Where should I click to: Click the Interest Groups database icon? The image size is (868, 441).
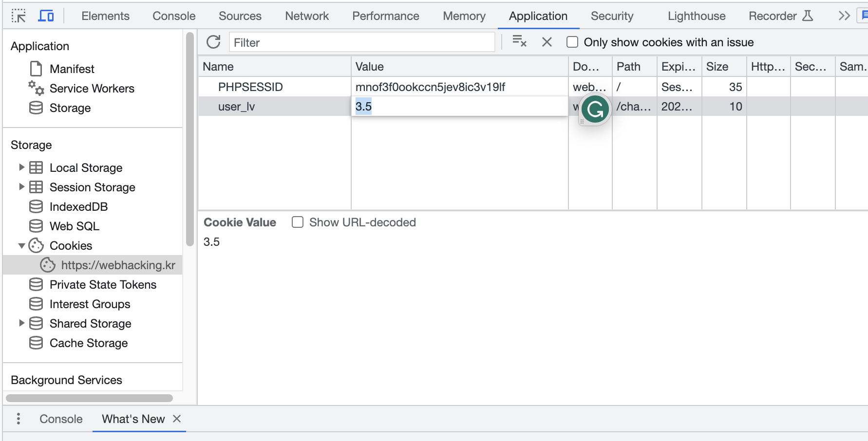tap(36, 304)
